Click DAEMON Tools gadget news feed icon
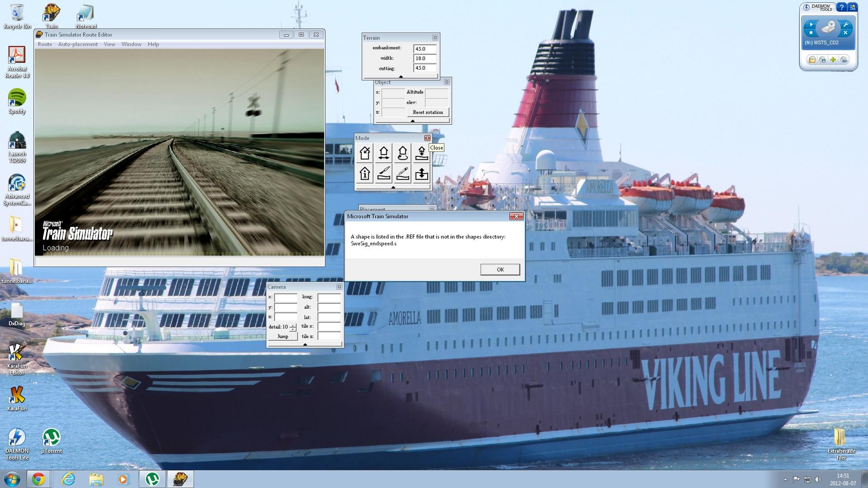The height and width of the screenshot is (488, 868). click(x=852, y=7)
